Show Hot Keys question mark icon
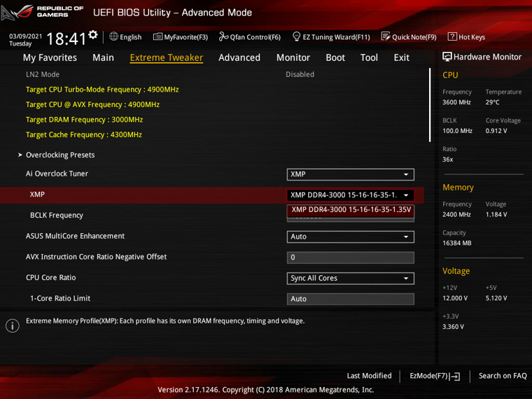 pos(452,36)
